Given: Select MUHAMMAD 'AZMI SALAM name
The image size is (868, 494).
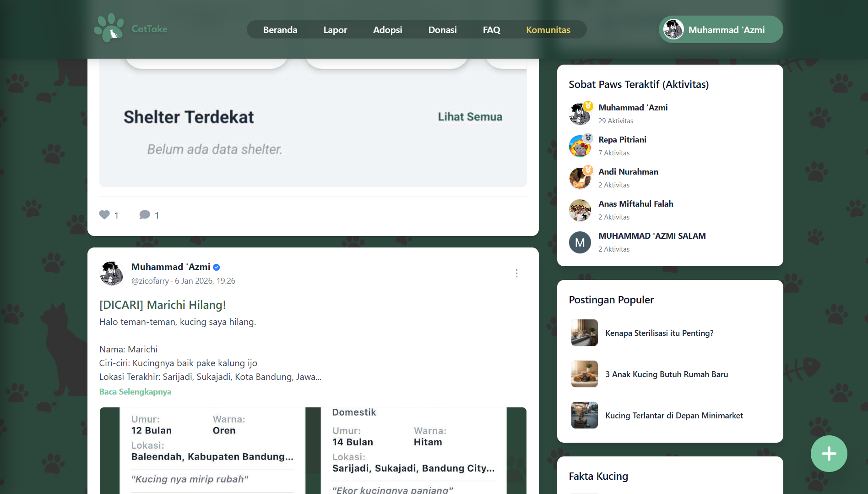Looking at the screenshot, I should coord(652,236).
